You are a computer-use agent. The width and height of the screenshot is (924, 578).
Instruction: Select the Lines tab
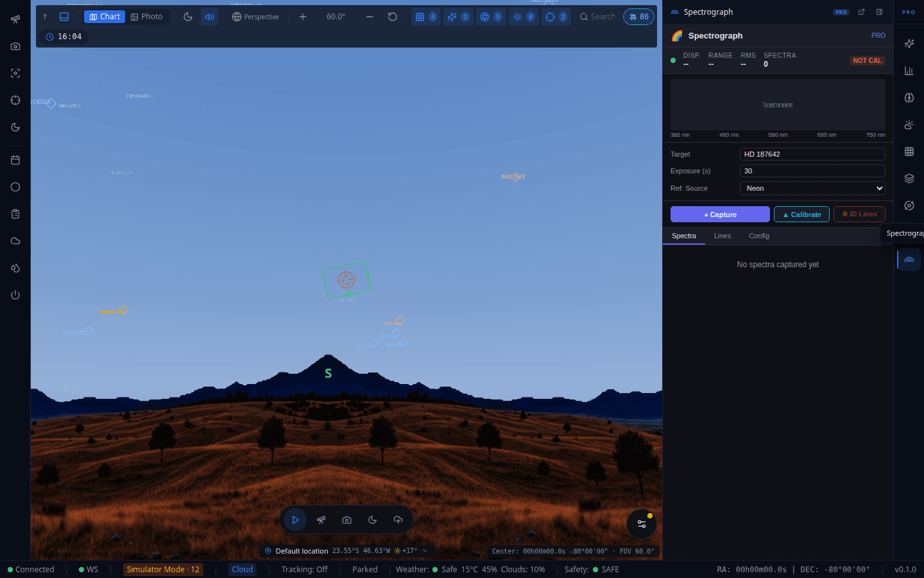(723, 236)
